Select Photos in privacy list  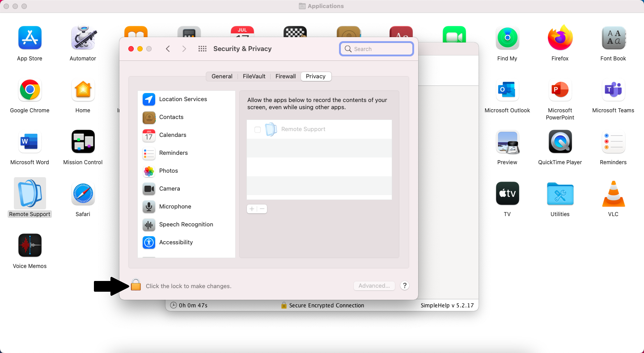(x=186, y=171)
